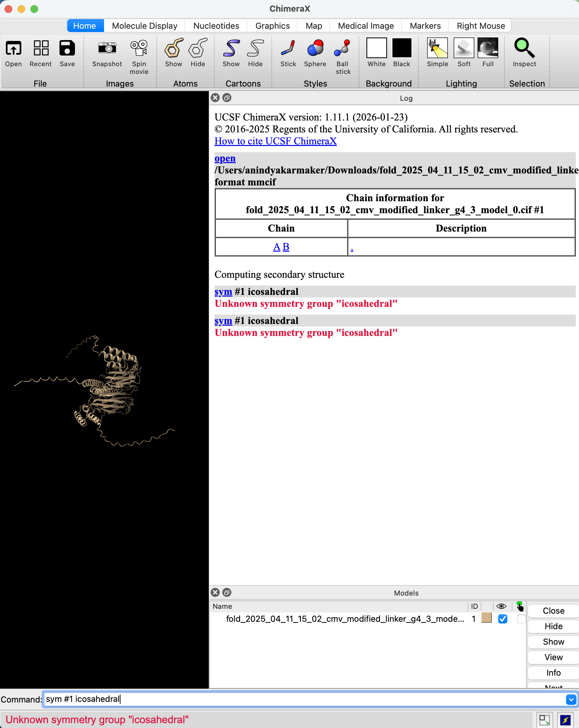579x728 pixels.
Task: Toggle the selection checkbox for model 1
Action: [521, 619]
